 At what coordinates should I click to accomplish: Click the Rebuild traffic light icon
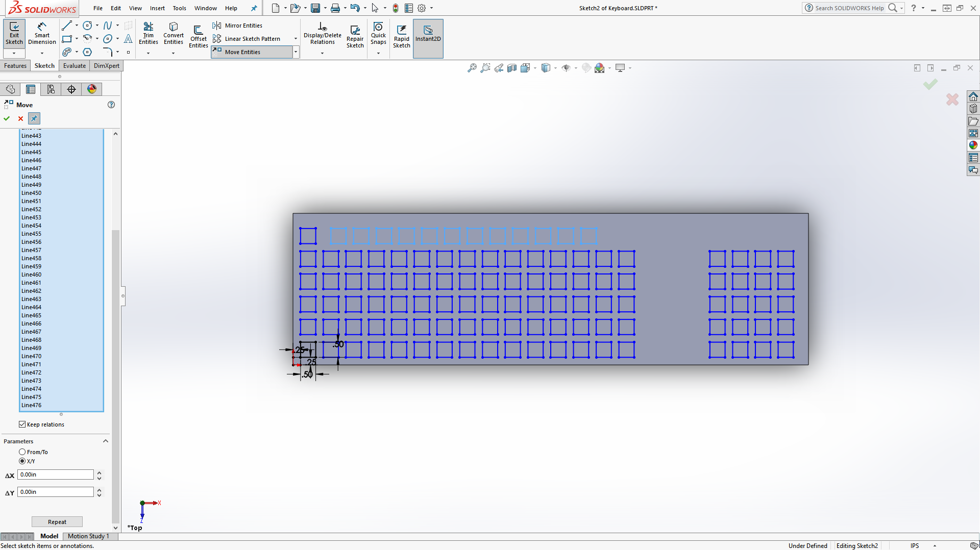[x=395, y=8]
